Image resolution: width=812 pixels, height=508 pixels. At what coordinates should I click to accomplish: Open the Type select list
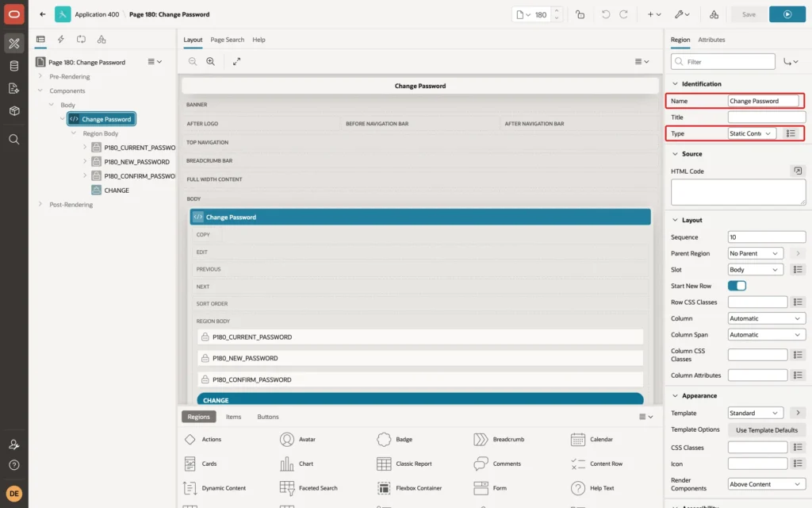click(x=752, y=133)
